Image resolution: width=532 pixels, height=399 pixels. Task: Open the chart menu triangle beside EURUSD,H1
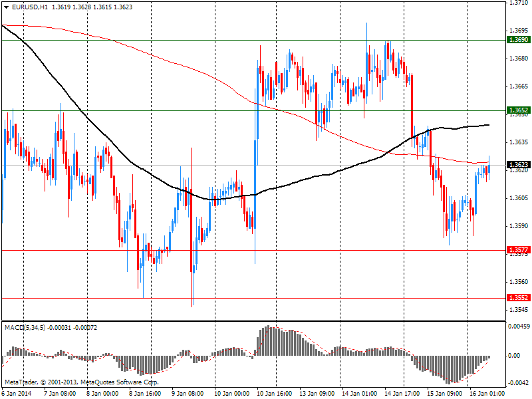click(7, 7)
